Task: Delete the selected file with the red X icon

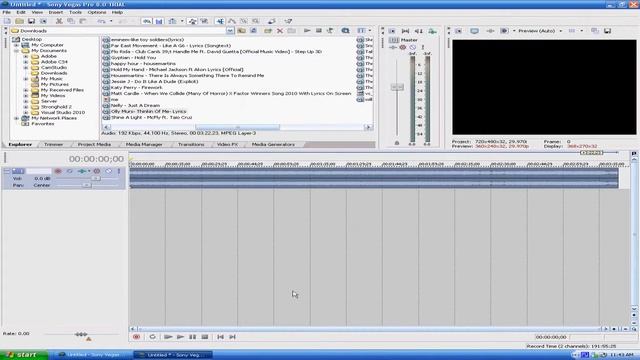Action: (280, 31)
